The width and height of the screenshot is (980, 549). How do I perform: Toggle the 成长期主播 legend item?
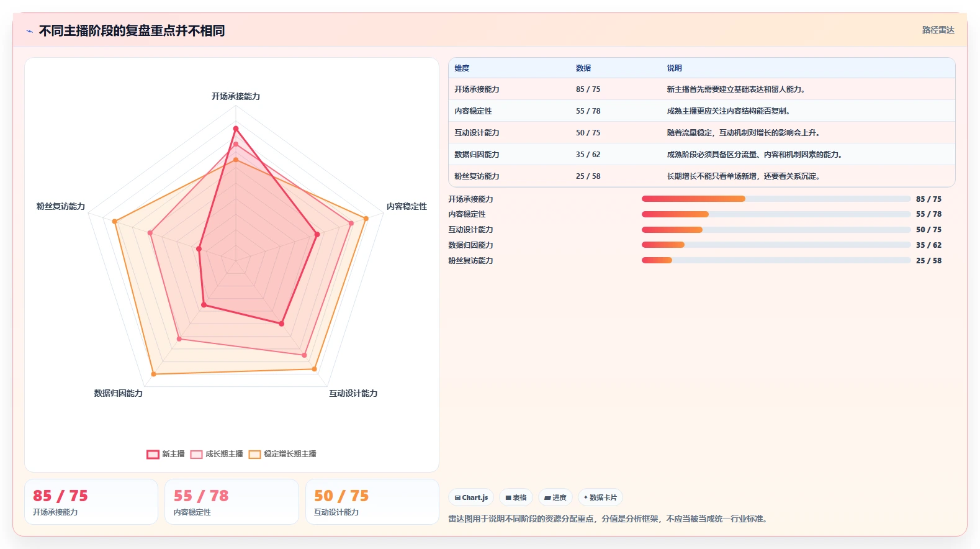[217, 454]
